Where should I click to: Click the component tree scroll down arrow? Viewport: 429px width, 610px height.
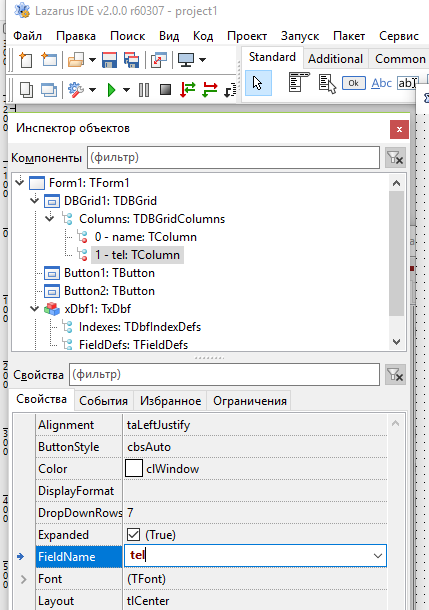(x=396, y=342)
